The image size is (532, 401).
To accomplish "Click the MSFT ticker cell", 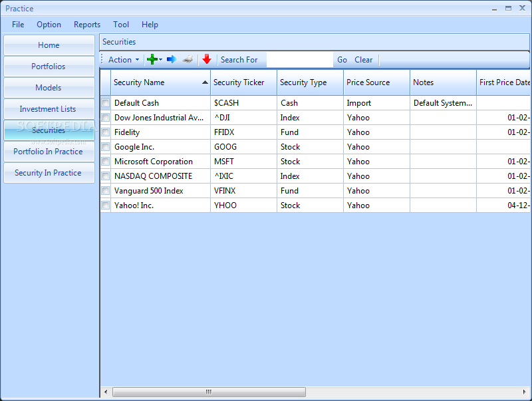I will (243, 161).
